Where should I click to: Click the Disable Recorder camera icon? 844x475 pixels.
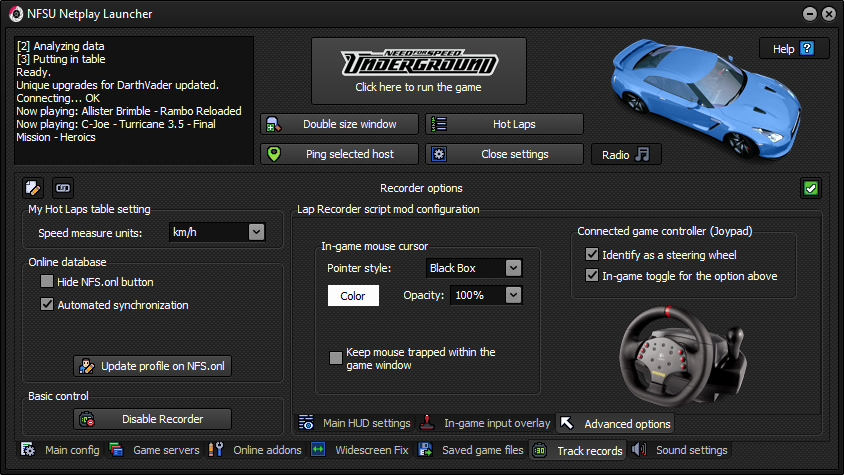pyautogui.click(x=87, y=419)
